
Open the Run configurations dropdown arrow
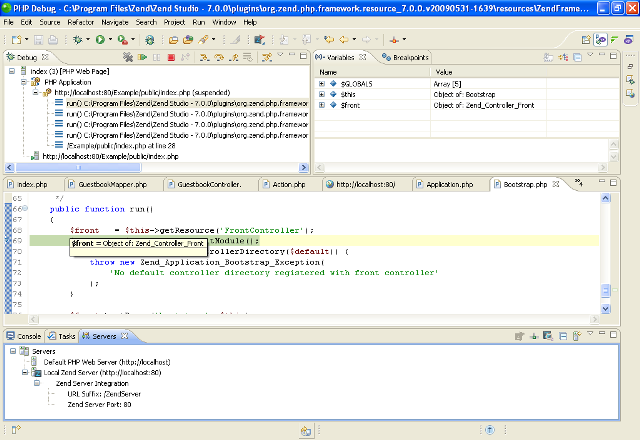pos(110,40)
